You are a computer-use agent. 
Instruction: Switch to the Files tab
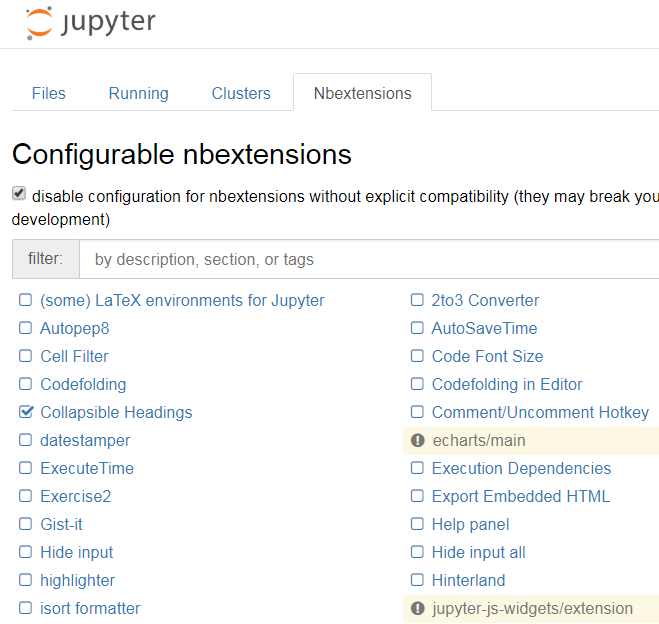[x=48, y=93]
